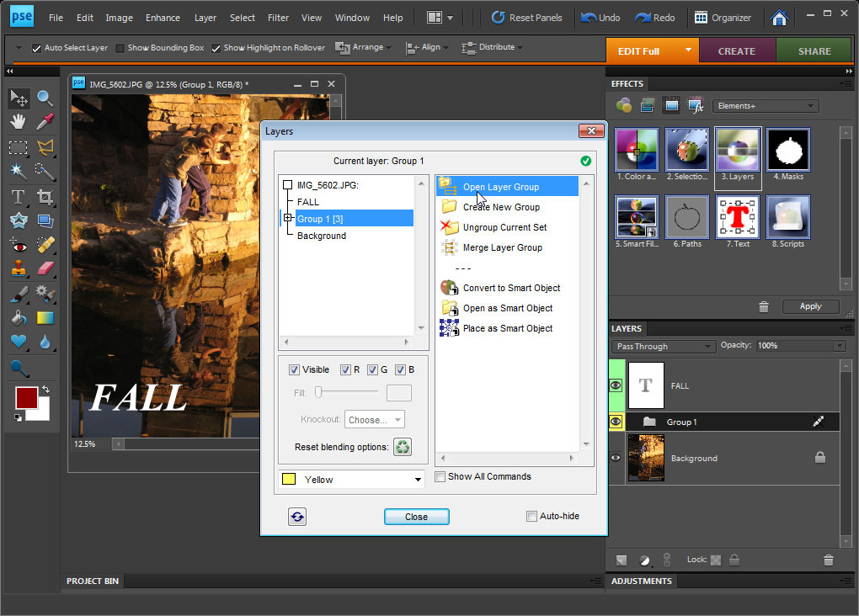This screenshot has width=859, height=616.
Task: Select the Eraser tool
Action: pos(45,269)
